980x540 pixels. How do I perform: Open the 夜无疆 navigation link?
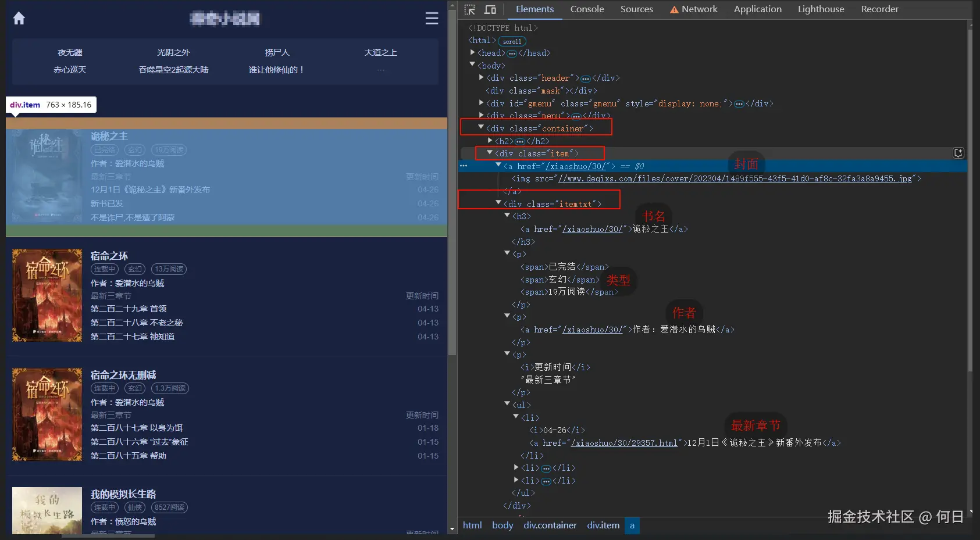70,52
